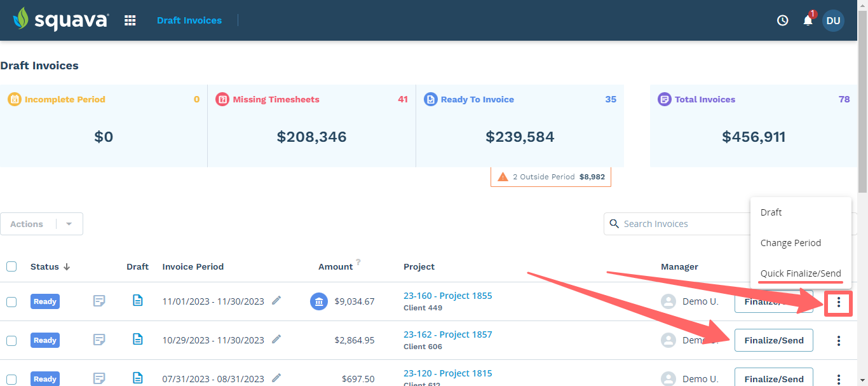This screenshot has width=868, height=386.
Task: Select Quick Finalize/Send from the open menu
Action: tap(799, 273)
